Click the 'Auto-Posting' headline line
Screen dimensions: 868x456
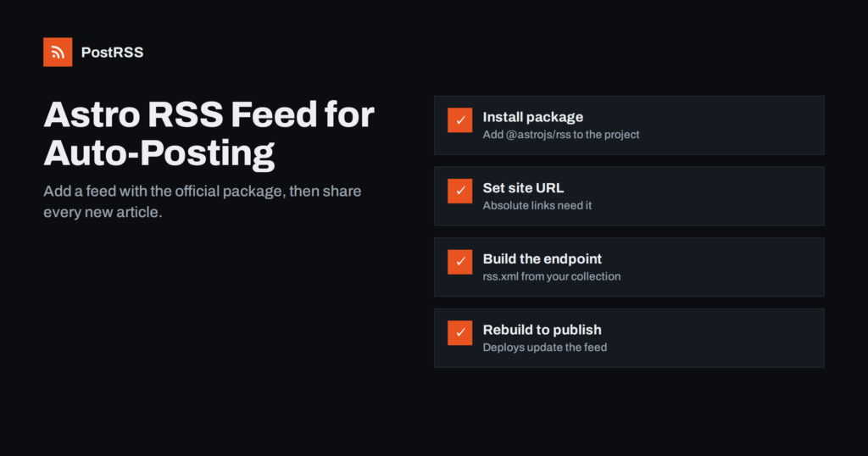pyautogui.click(x=159, y=153)
